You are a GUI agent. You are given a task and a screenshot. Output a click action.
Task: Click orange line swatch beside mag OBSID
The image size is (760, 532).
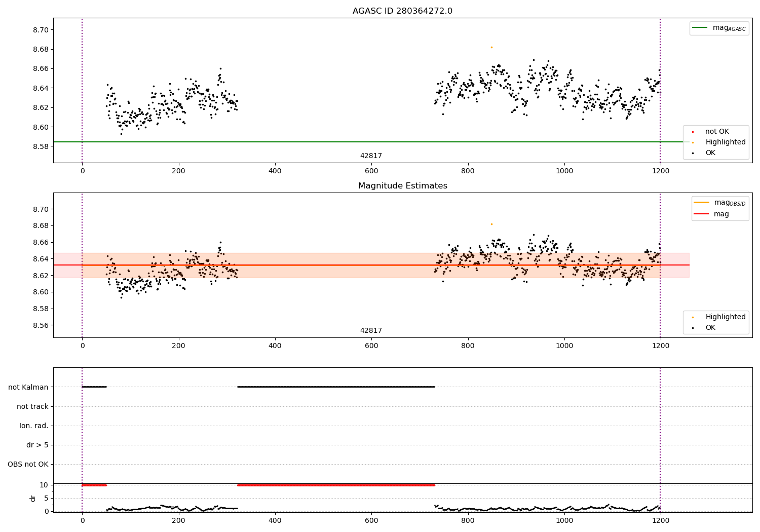point(701,202)
